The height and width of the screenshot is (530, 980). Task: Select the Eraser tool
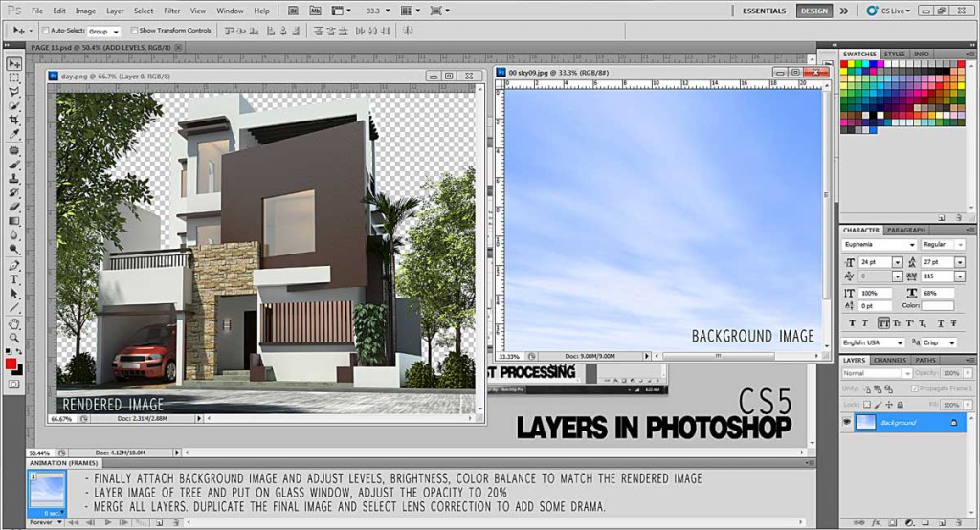click(13, 207)
